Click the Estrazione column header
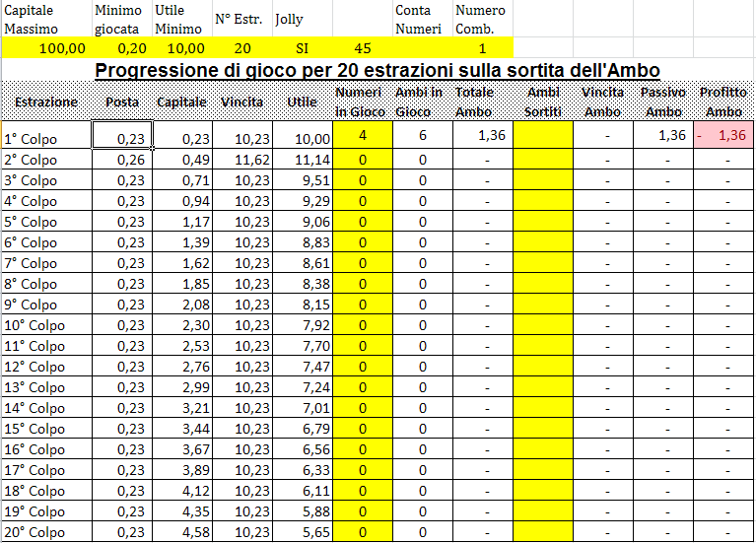This screenshot has width=756, height=543. click(x=46, y=102)
